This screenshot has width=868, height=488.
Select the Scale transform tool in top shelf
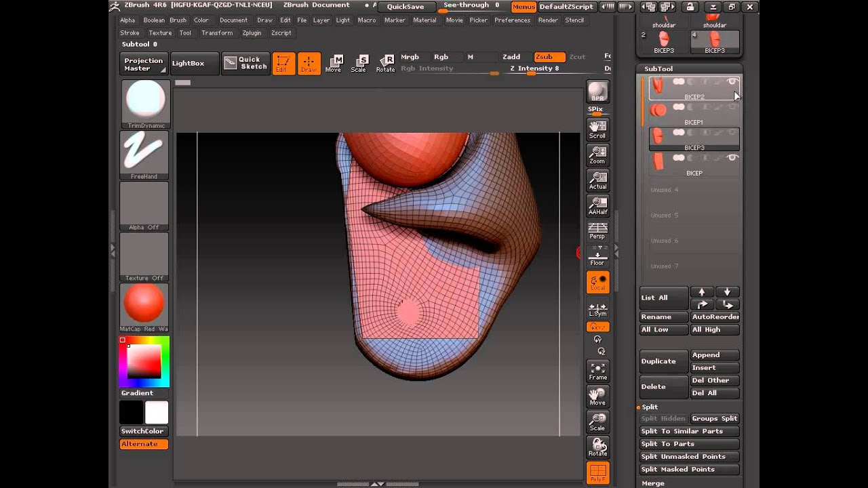click(x=359, y=64)
